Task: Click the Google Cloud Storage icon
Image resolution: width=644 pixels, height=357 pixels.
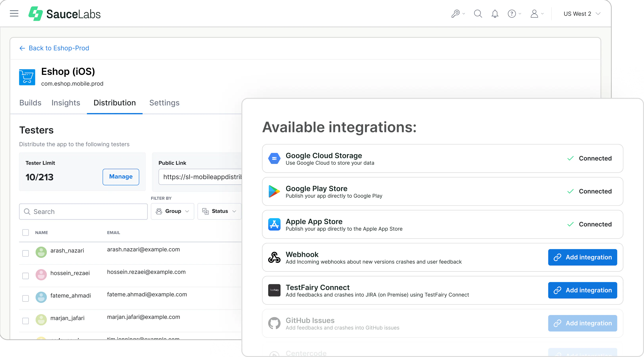Action: [274, 159]
